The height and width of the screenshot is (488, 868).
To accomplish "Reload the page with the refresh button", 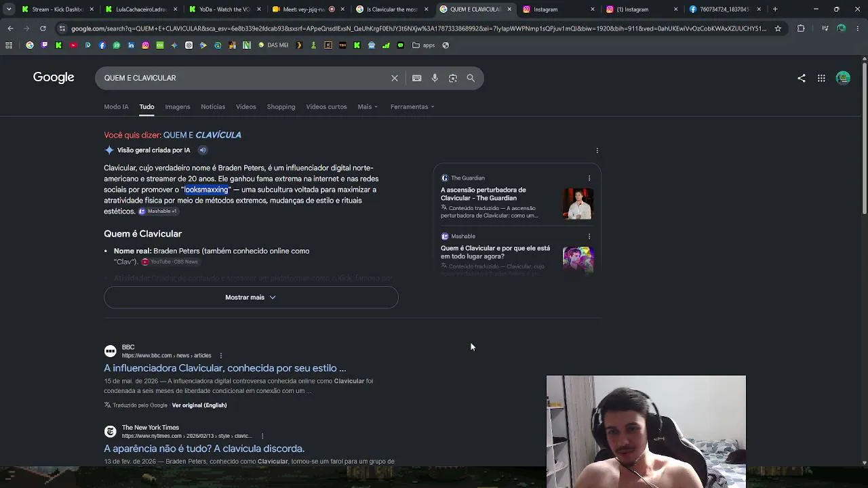I will click(x=43, y=28).
